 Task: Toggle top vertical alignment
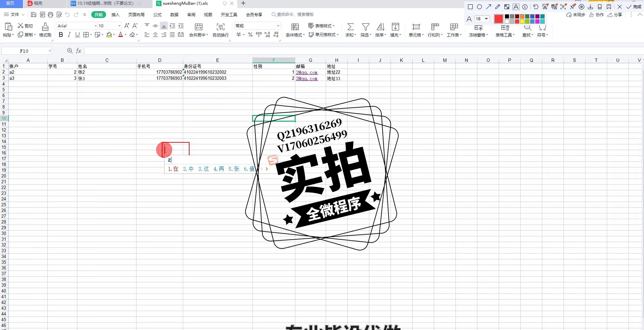(147, 26)
